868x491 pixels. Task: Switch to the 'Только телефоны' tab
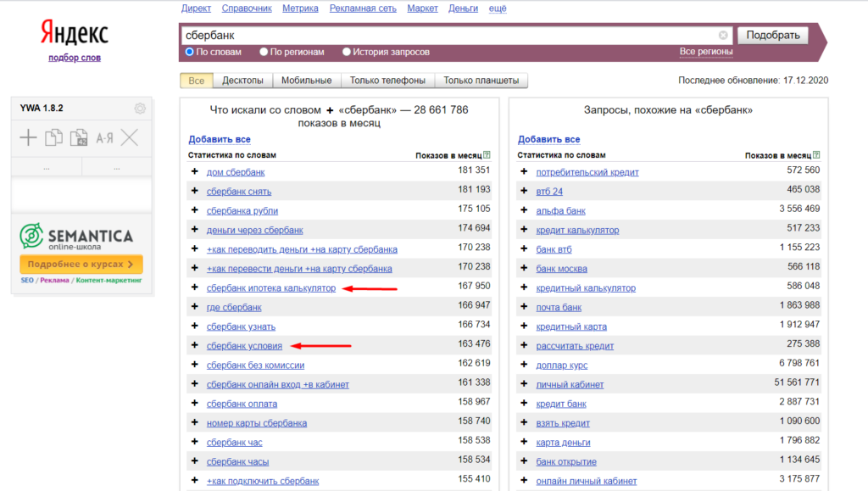click(387, 81)
